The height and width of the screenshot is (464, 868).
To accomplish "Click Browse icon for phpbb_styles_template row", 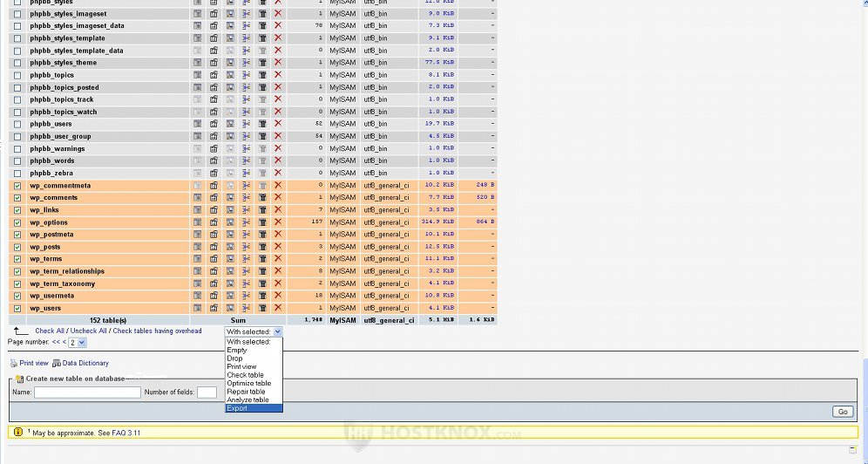I will (x=198, y=38).
